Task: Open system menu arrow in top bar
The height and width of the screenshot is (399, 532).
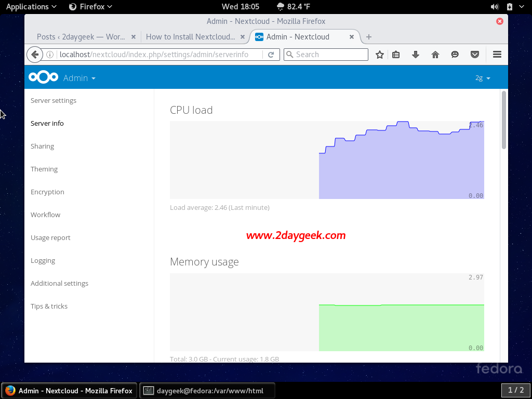Action: click(522, 7)
